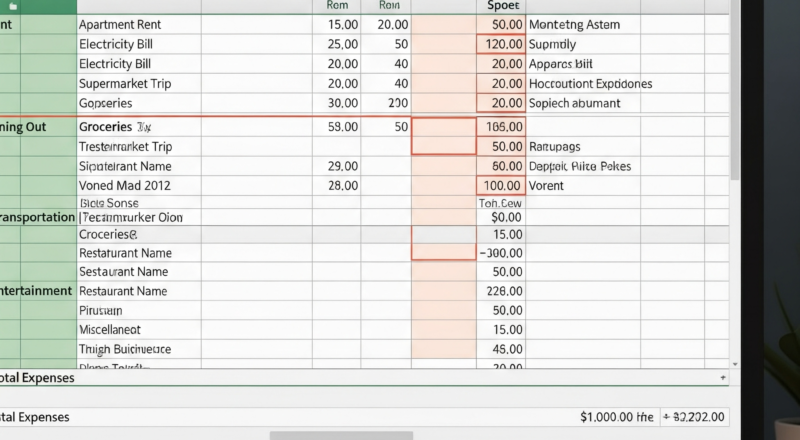Click the Monteting Astem note cell

(x=573, y=24)
